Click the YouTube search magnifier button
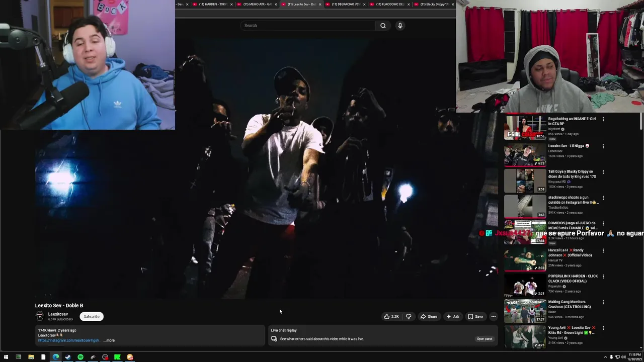The width and height of the screenshot is (644, 362). pyautogui.click(x=383, y=26)
